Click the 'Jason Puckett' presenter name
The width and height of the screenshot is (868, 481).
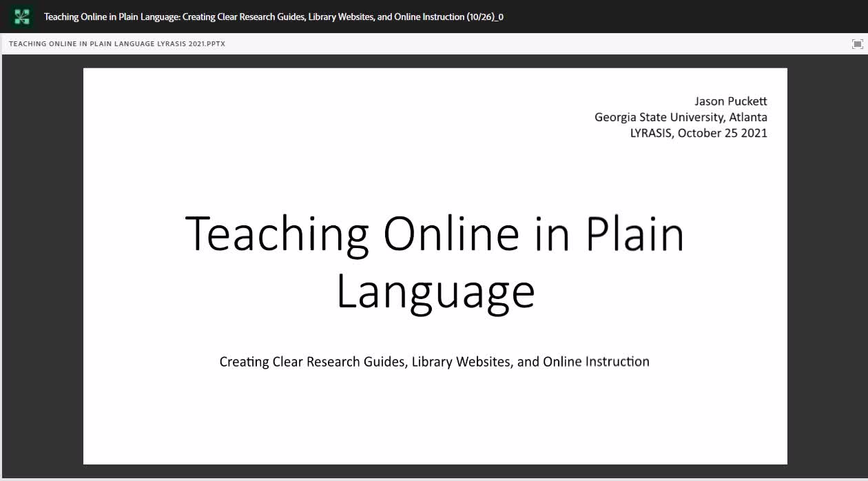pos(731,101)
